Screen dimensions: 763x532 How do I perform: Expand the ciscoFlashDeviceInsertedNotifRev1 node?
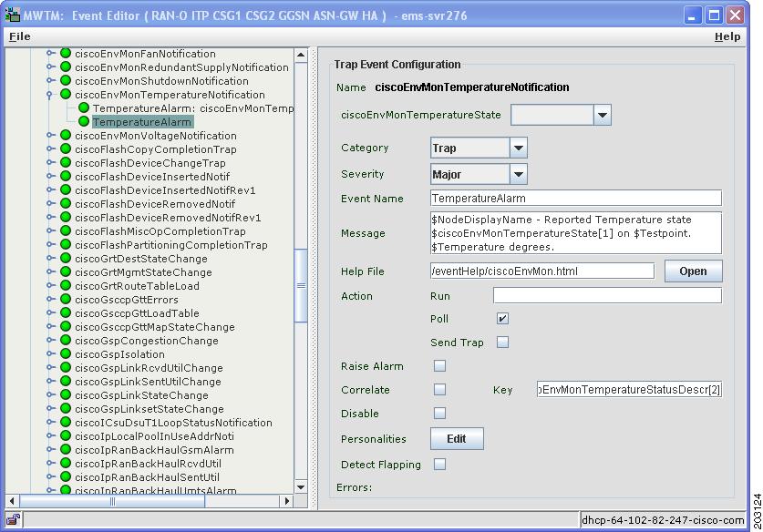(50, 189)
